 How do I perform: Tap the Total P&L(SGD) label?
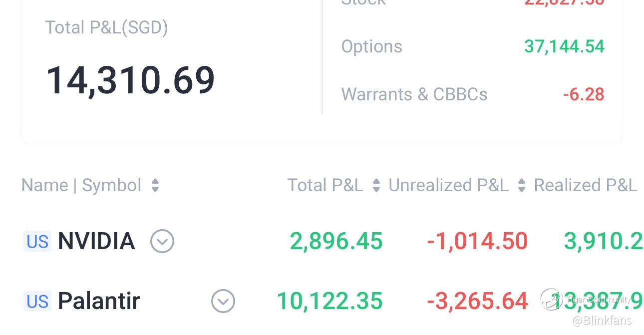[106, 27]
